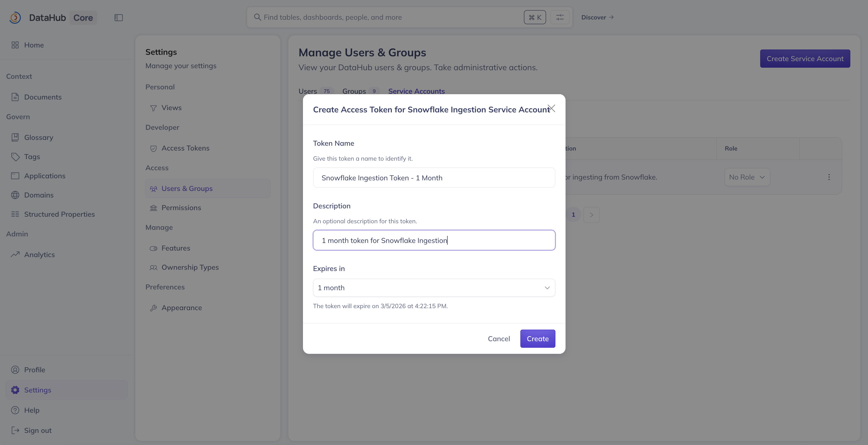Viewport: 868px width, 445px height.
Task: Click the DataHub logo icon
Action: (x=15, y=17)
